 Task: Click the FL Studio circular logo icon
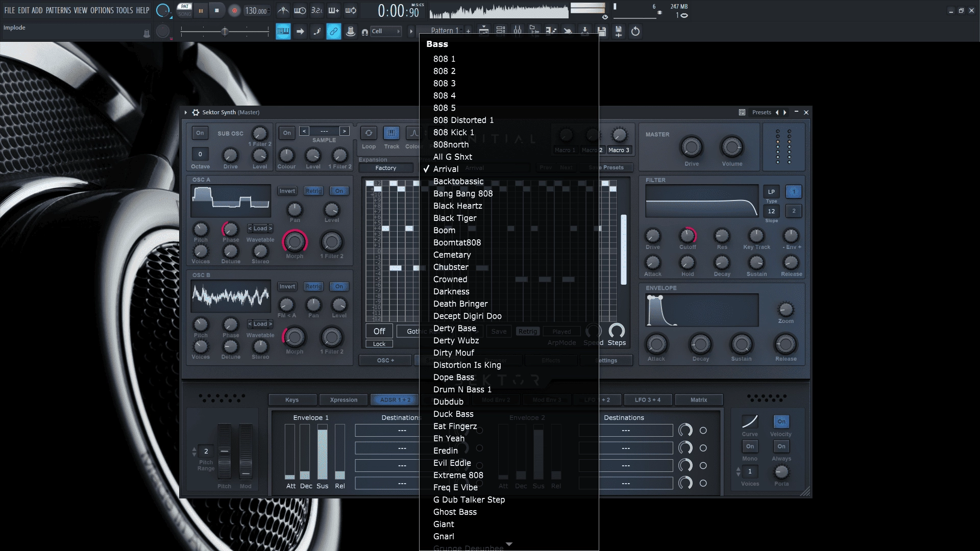tap(163, 10)
